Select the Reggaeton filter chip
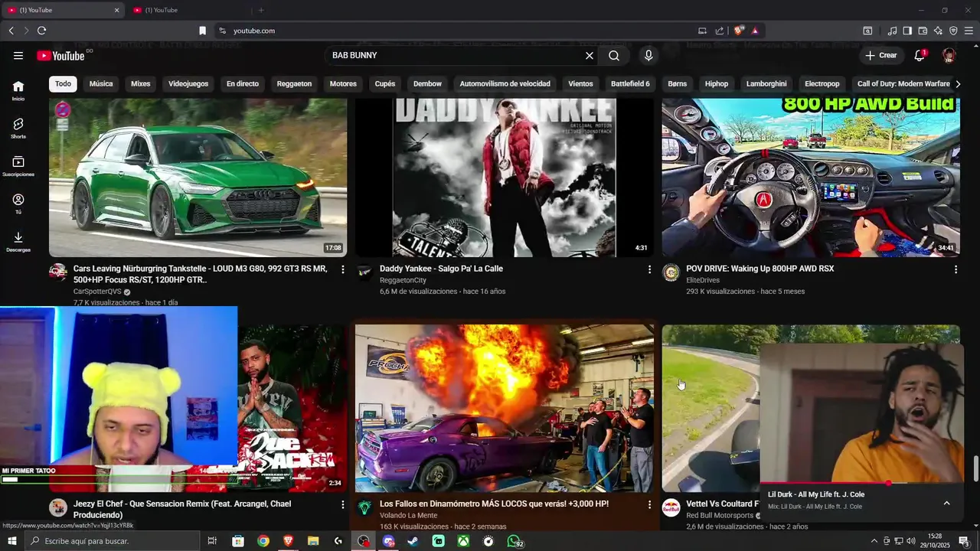This screenshot has width=980, height=551. point(294,83)
